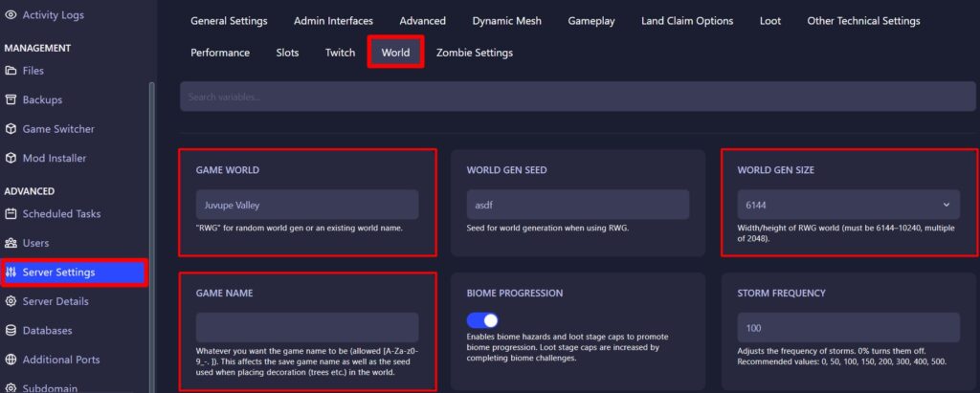Click the Search variables field
The image size is (980, 393).
point(574,97)
